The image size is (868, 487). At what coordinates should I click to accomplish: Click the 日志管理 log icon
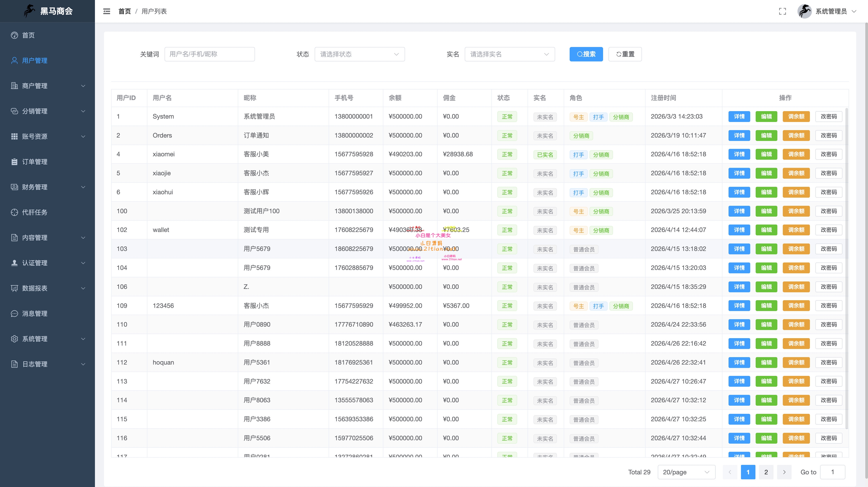point(14,364)
